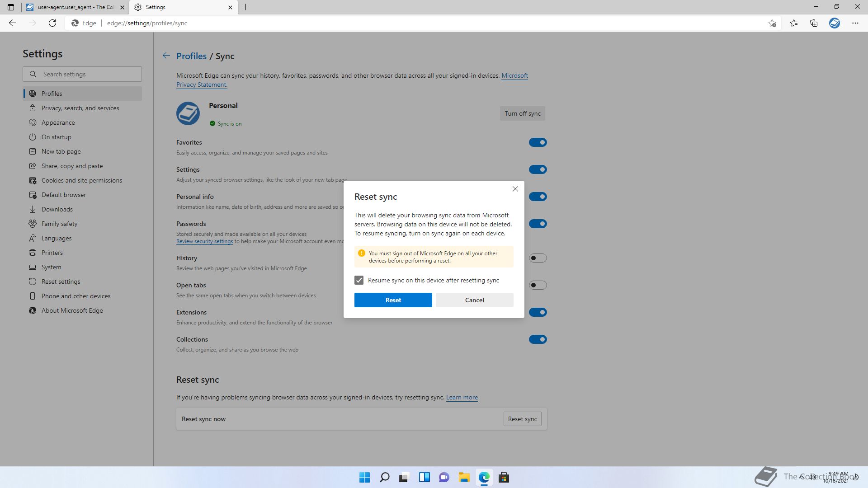Click Cancel in Reset sync dialog
The height and width of the screenshot is (488, 868).
[x=475, y=300]
